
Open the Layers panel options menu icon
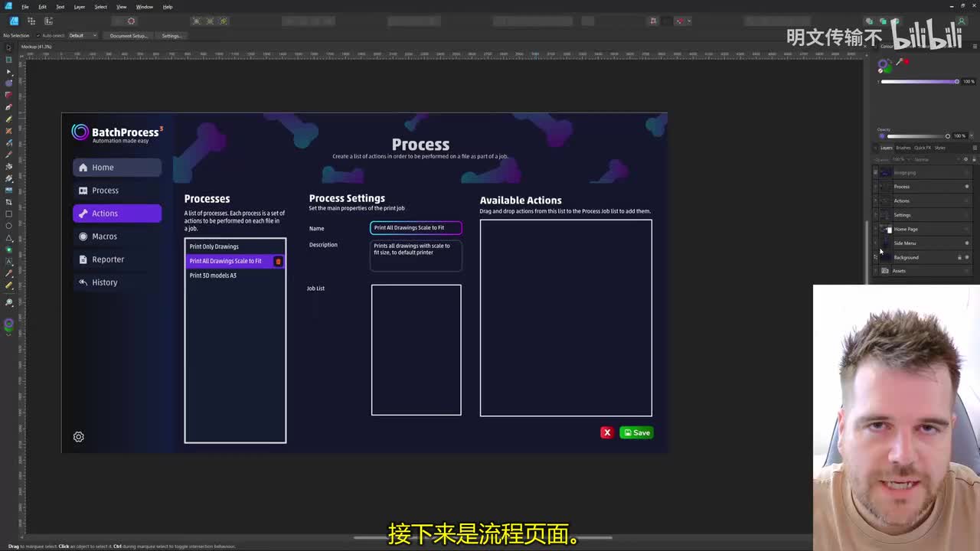pos(975,148)
